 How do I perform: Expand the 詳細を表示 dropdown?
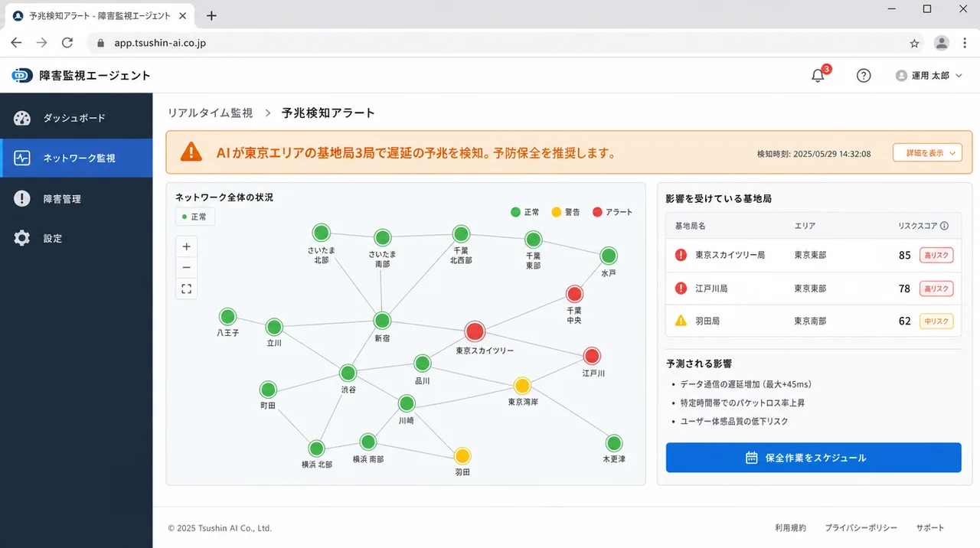927,153
